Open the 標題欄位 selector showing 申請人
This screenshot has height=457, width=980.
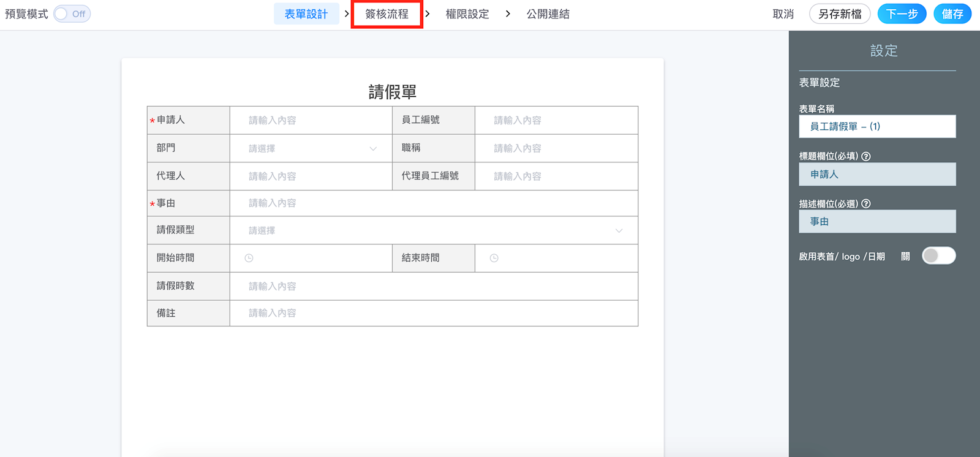click(x=876, y=175)
